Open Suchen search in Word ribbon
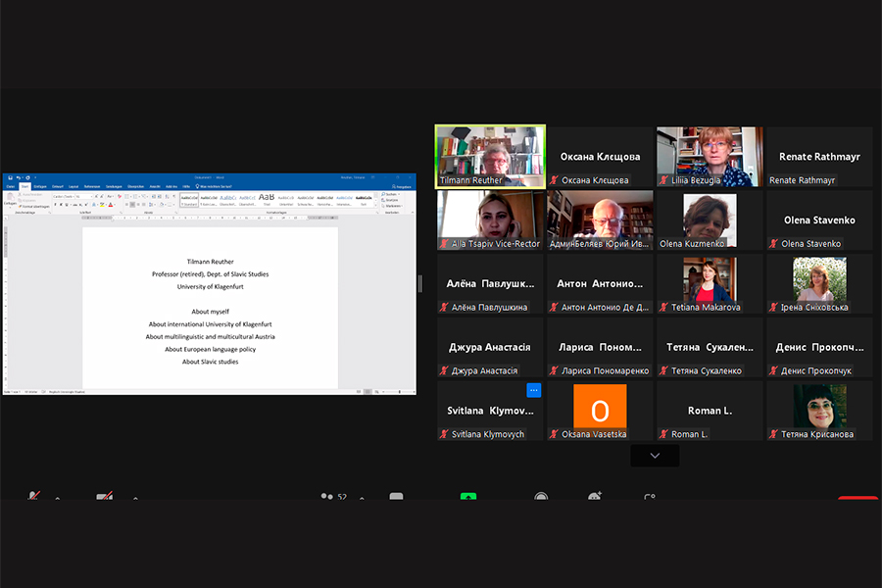The height and width of the screenshot is (588, 882). point(390,194)
